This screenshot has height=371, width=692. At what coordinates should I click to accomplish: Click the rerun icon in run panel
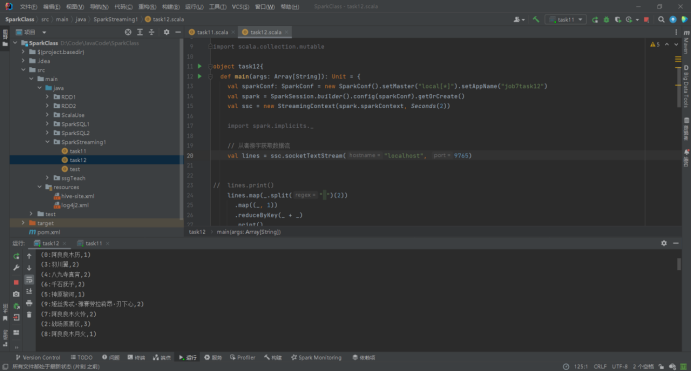16,256
